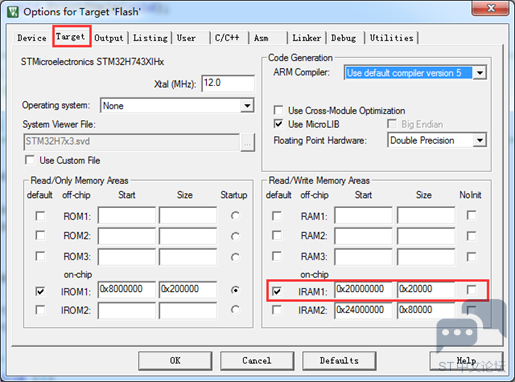This screenshot has height=382, width=515.
Task: Select IROM2 Startup radio button
Action: tap(235, 310)
